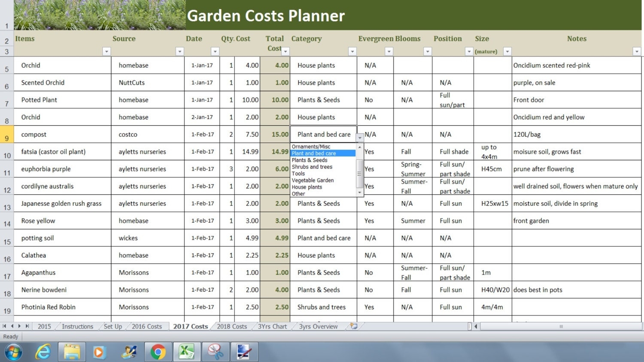
Task: Open the 3Yrs Chart sheet tab
Action: pos(272,326)
